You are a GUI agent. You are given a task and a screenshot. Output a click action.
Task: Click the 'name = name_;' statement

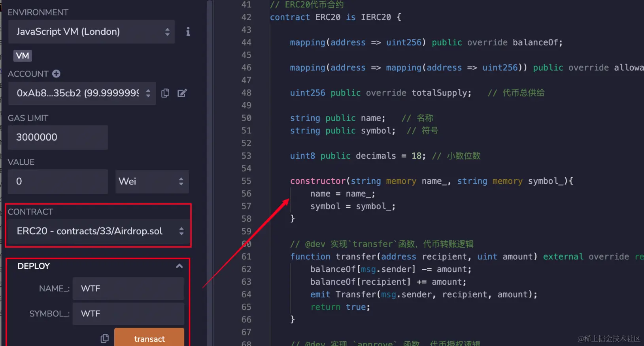point(343,194)
